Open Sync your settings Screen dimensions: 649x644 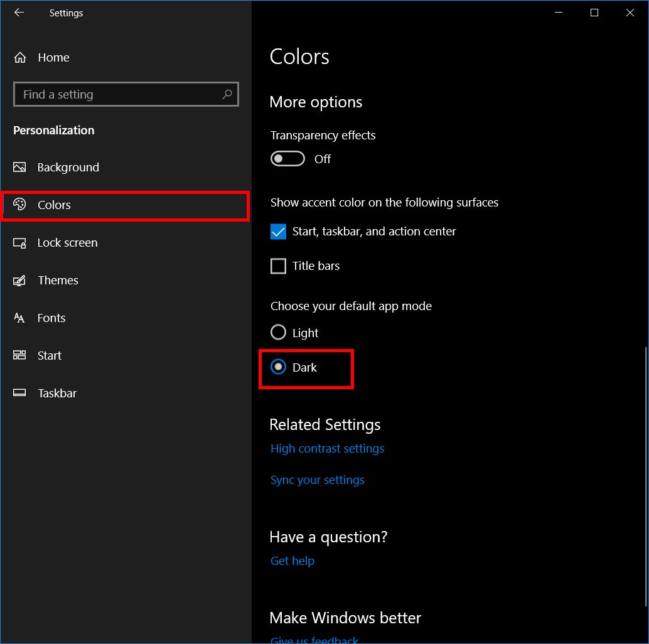pos(317,480)
